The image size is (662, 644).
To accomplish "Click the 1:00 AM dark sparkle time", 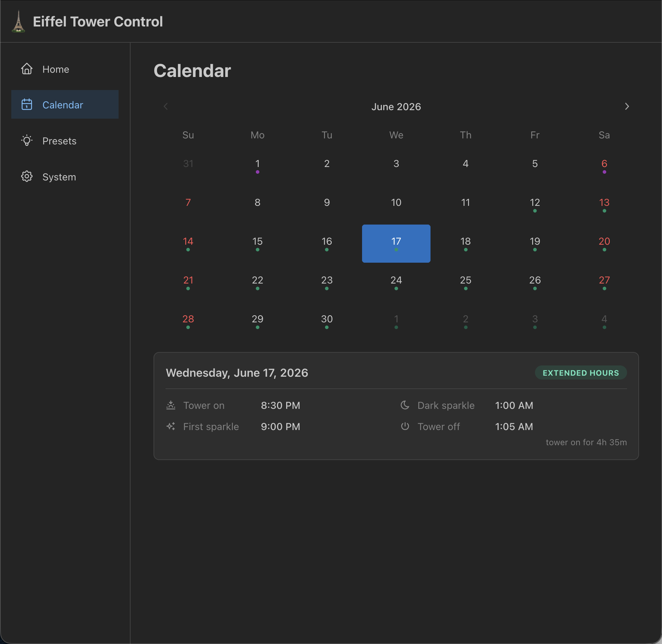I will coord(514,405).
